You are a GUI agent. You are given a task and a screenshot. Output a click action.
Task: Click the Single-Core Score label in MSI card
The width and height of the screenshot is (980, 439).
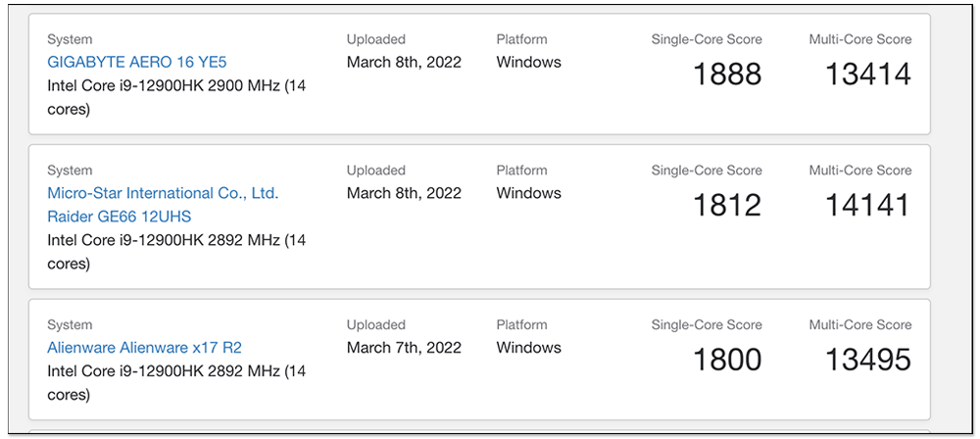coord(707,171)
